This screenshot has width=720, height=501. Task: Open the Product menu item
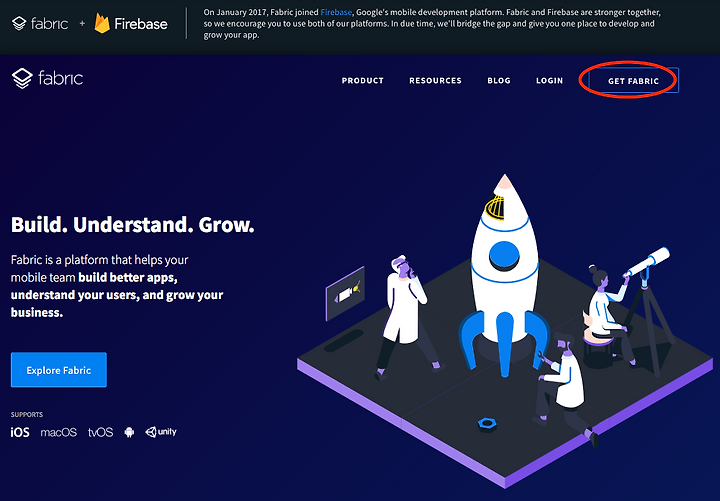362,80
